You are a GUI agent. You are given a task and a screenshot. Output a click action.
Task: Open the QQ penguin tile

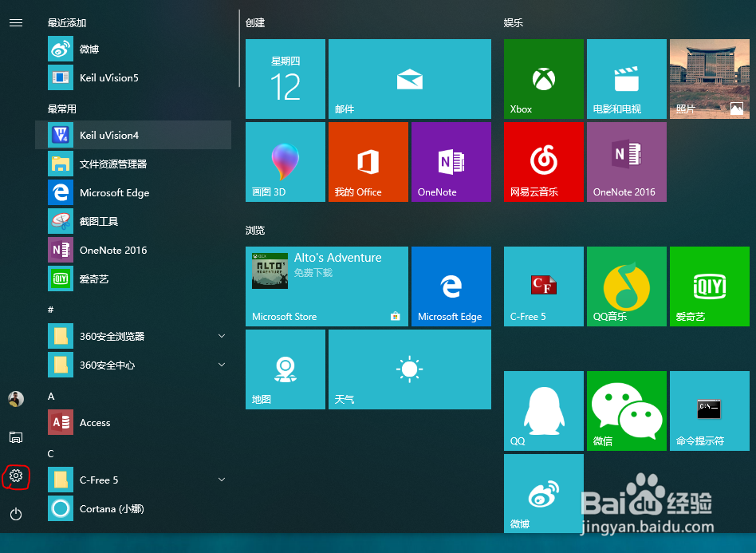point(544,411)
